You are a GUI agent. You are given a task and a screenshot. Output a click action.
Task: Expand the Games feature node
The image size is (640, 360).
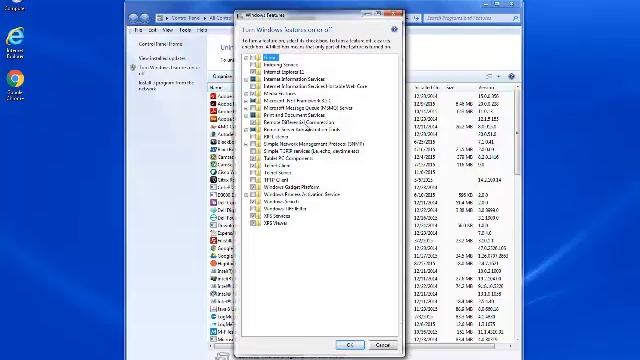click(246, 58)
